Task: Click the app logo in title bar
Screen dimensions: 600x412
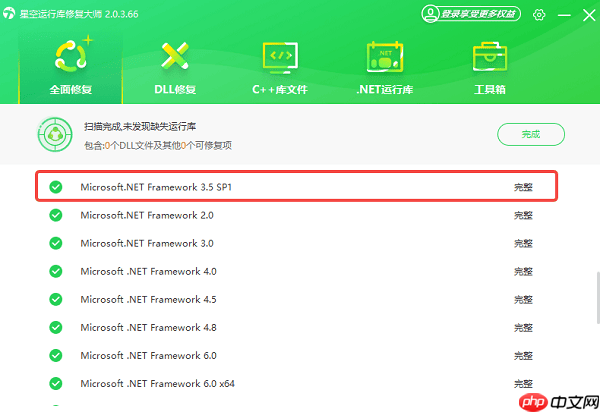Action: 8,14
